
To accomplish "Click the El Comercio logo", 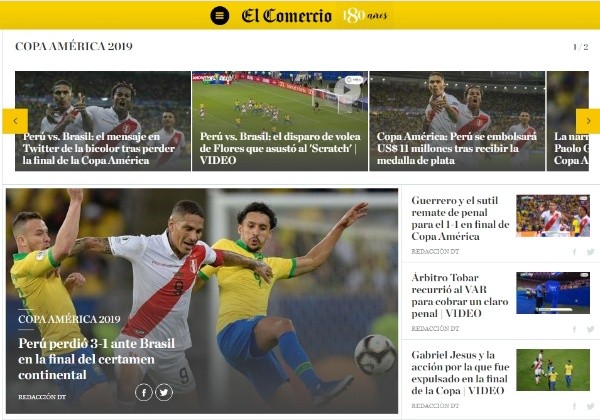I will pyautogui.click(x=287, y=16).
